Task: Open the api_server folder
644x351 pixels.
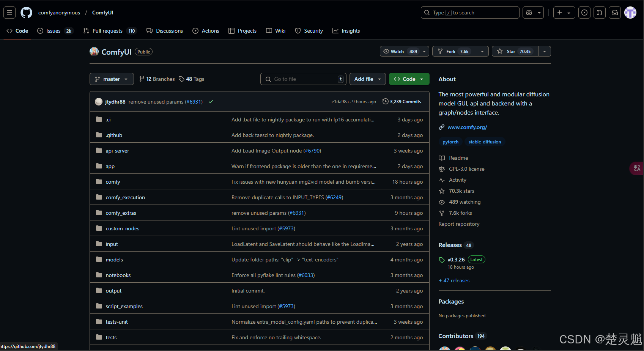Action: (117, 151)
